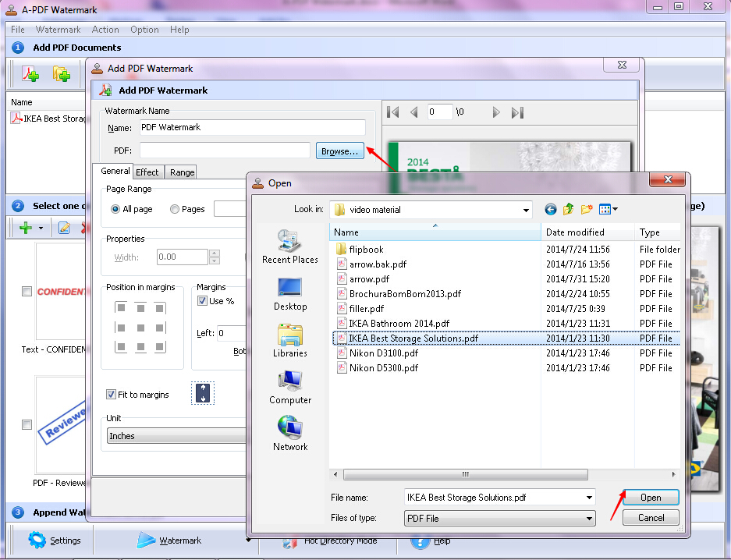
Task: Check the CONFIDENTIAL watermark checkbox
Action: tap(27, 292)
